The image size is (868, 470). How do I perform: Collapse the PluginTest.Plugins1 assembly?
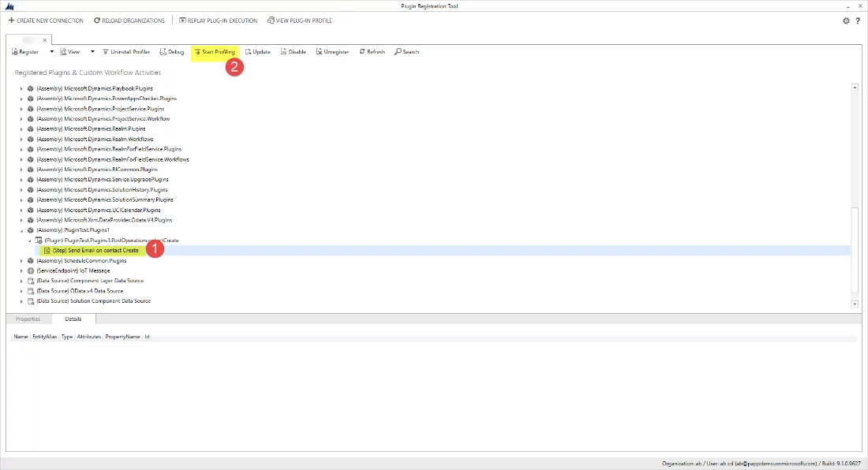click(21, 230)
